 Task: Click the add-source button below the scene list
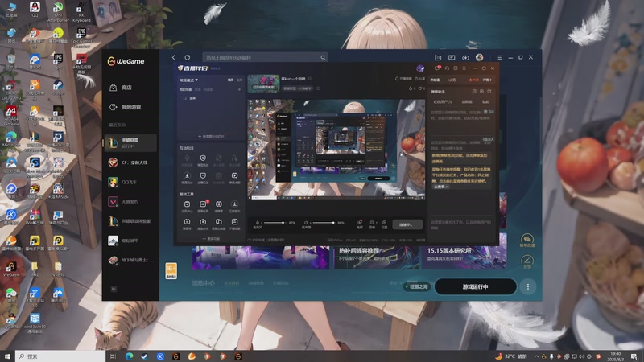click(x=211, y=136)
